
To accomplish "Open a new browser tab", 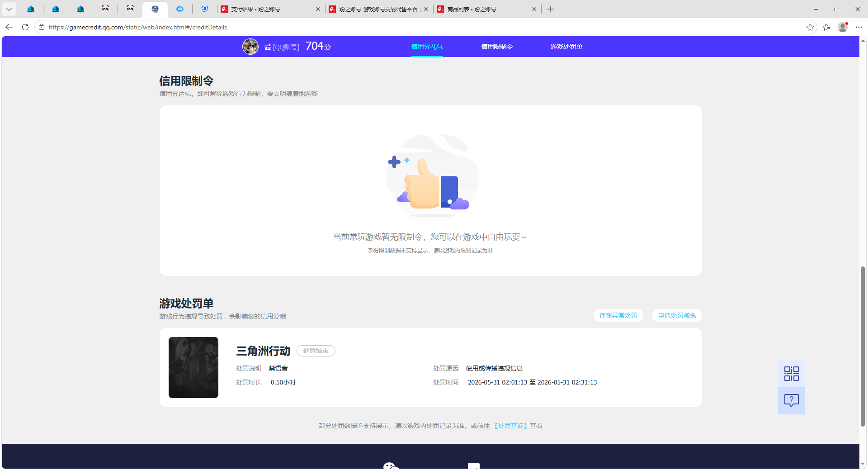I will tap(551, 9).
